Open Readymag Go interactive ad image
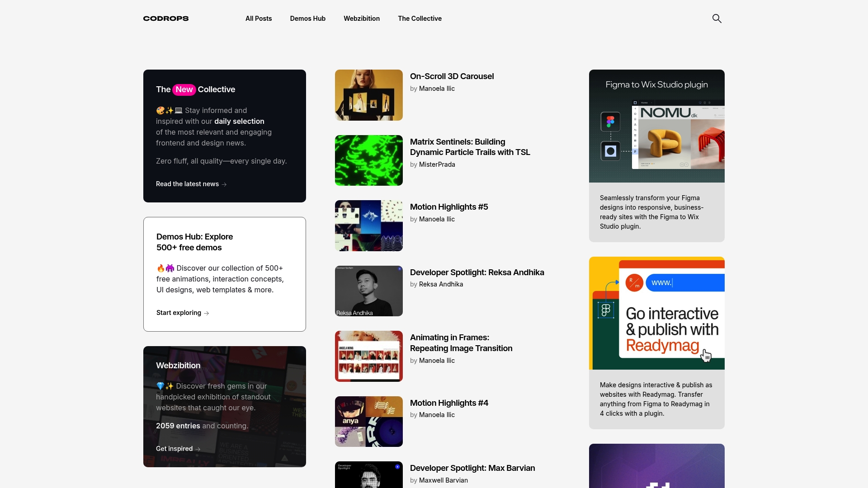The width and height of the screenshot is (868, 488). pos(657,313)
